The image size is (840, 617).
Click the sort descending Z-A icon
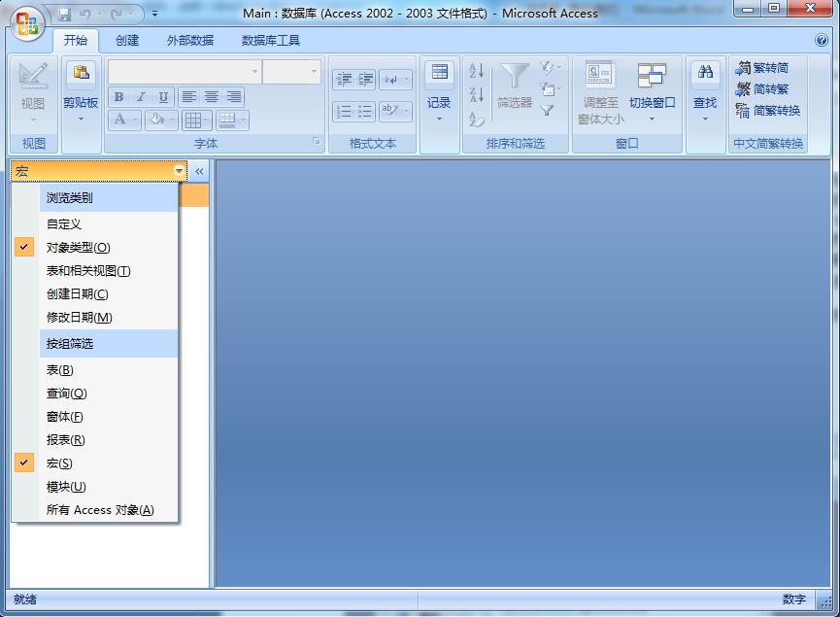coord(476,94)
